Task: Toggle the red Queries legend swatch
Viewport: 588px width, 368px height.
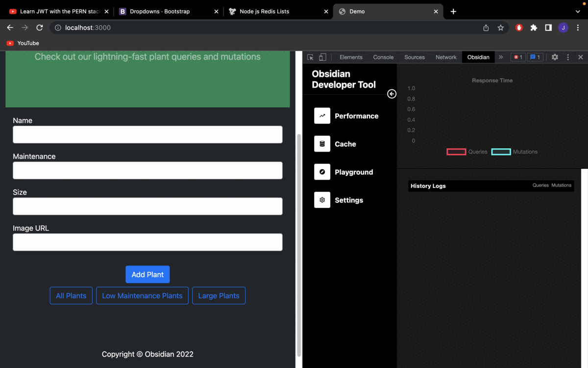Action: (456, 152)
